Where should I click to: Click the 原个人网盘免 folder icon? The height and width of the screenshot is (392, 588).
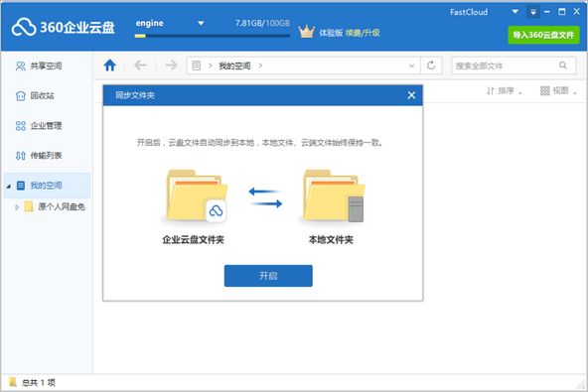pos(29,206)
